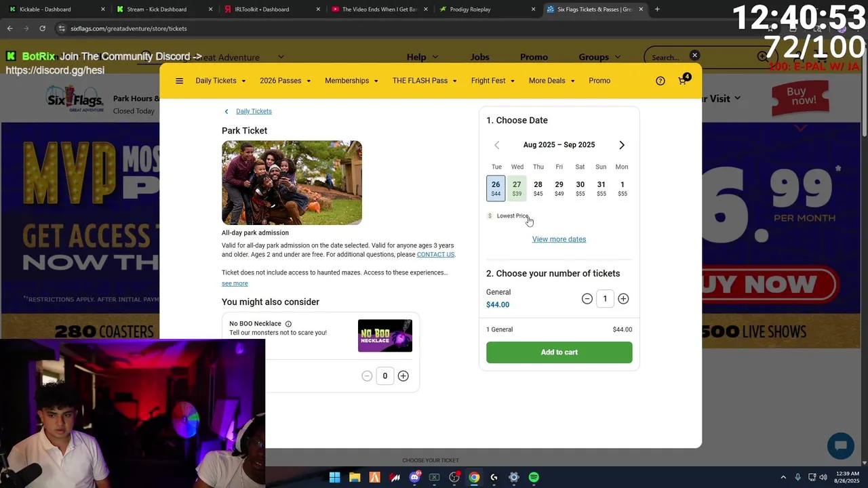Viewport: 868px width, 488px height.
Task: Click the Park Ticket family photo
Action: coord(292,183)
